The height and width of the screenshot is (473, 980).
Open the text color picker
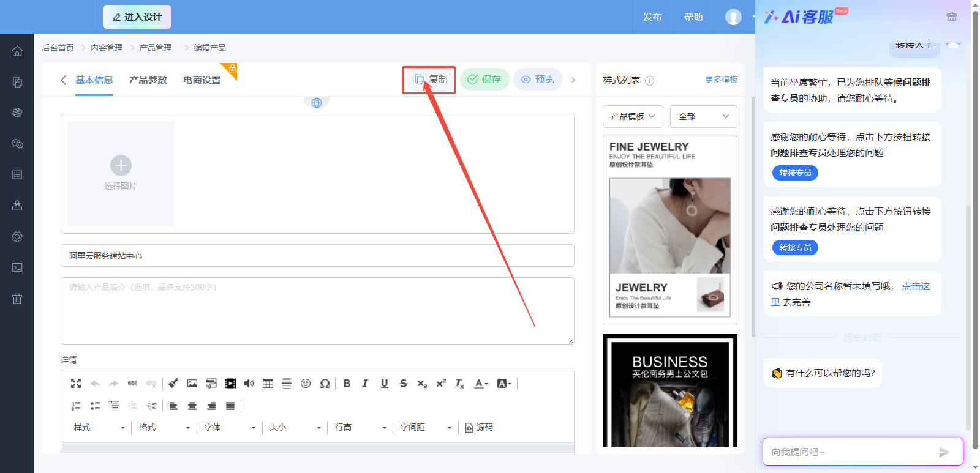(481, 384)
